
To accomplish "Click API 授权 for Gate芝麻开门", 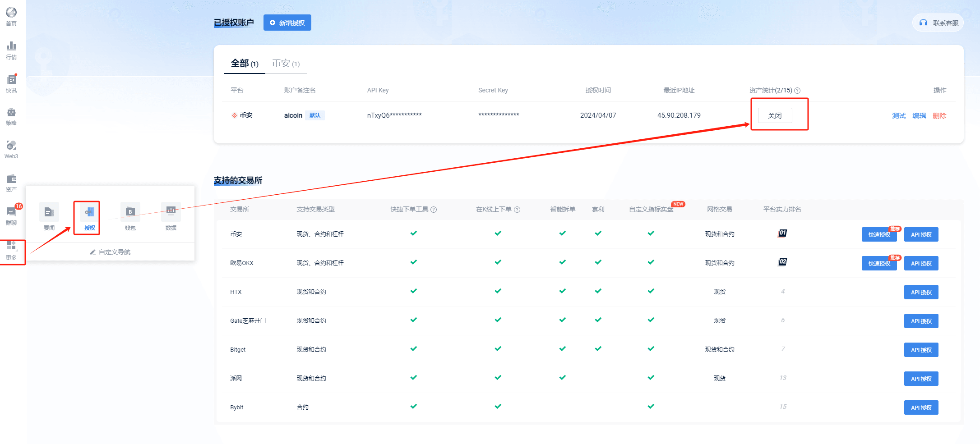I will (921, 321).
